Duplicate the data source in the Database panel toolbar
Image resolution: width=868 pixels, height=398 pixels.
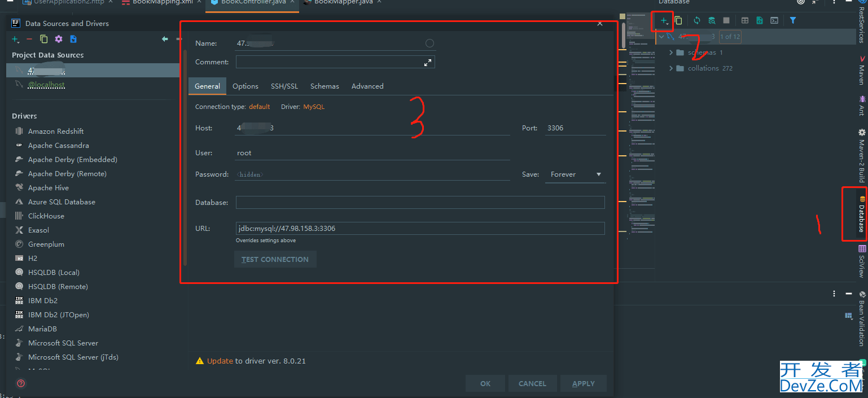(x=678, y=20)
